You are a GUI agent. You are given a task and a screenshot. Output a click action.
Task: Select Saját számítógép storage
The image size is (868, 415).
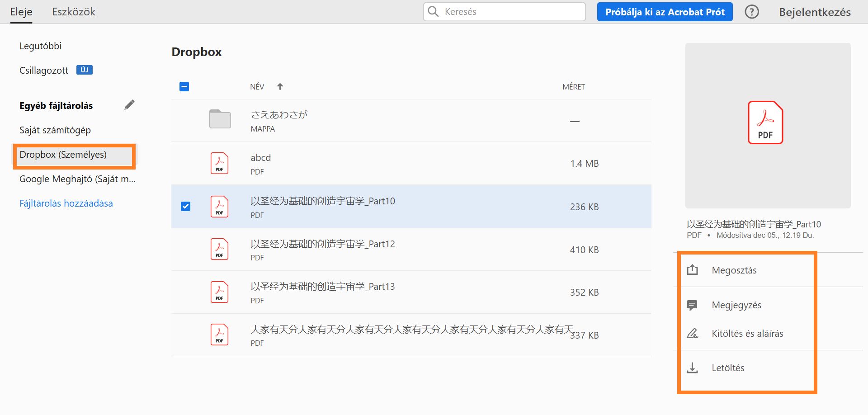pos(55,130)
